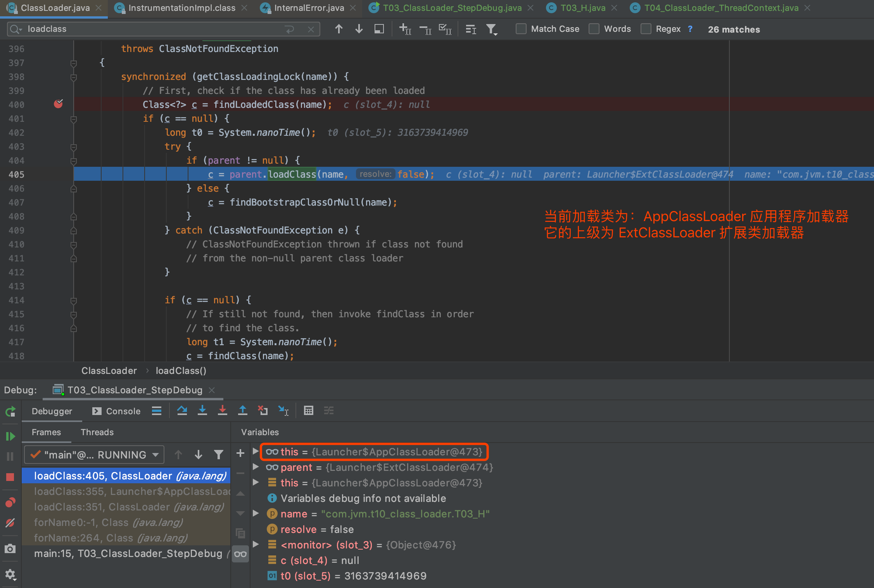The width and height of the screenshot is (874, 588).
Task: Click the Force Step Into red arrow
Action: [222, 410]
